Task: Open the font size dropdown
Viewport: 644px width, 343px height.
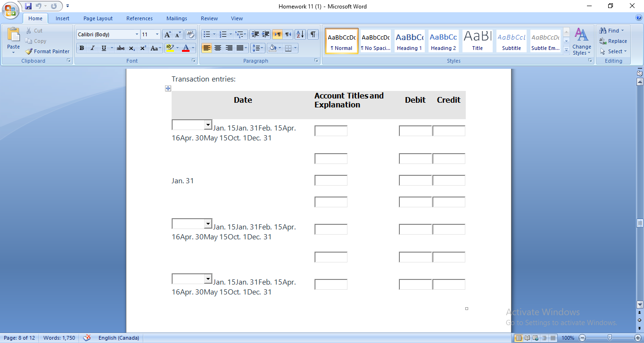Action: pos(157,34)
